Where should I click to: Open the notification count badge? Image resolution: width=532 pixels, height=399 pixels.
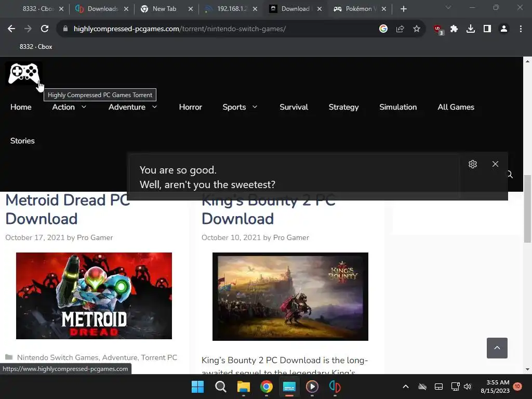[517, 387]
